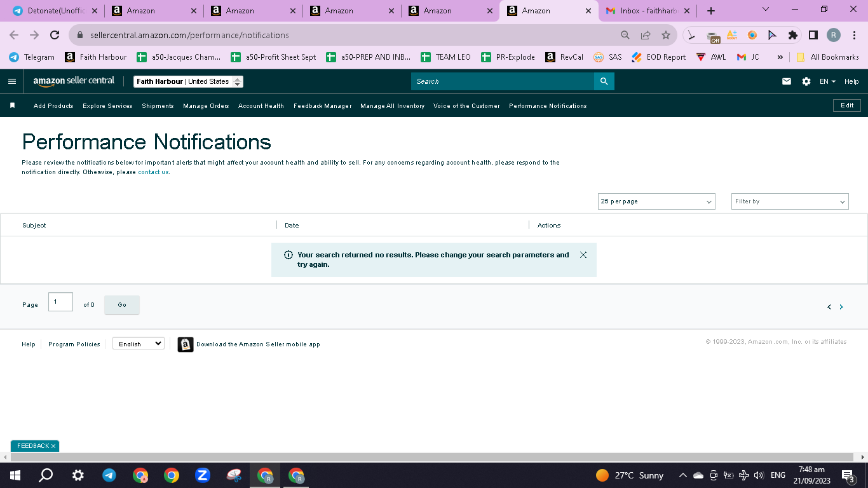Go to Manage Orders

[x=206, y=106]
